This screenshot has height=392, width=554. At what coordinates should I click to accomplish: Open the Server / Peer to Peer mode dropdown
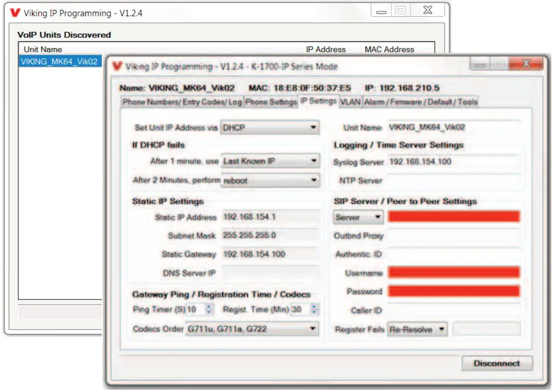tap(358, 217)
